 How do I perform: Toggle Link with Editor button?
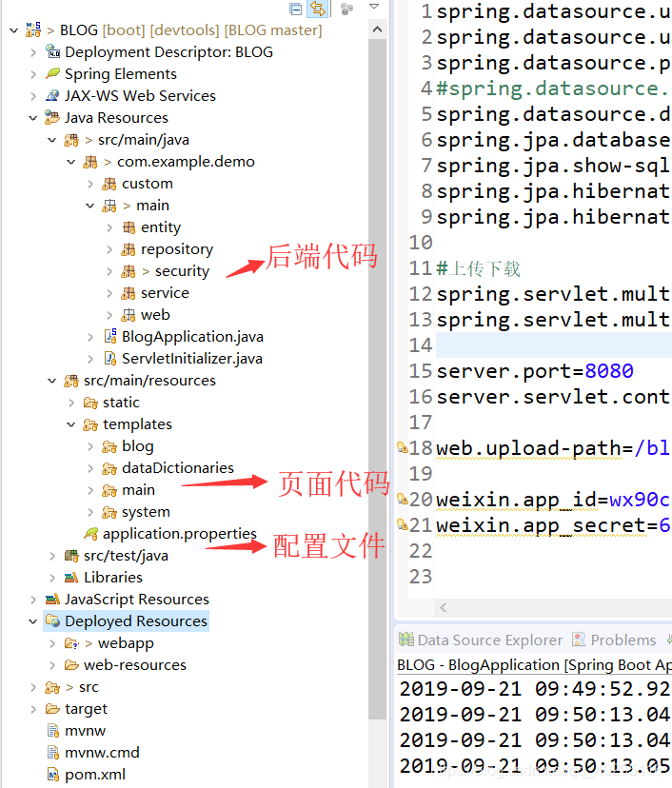tap(318, 9)
